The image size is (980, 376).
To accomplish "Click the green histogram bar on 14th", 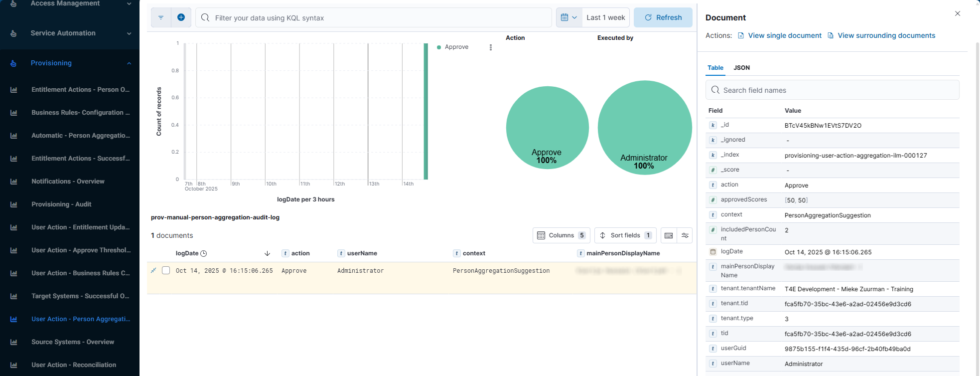I will click(x=426, y=111).
